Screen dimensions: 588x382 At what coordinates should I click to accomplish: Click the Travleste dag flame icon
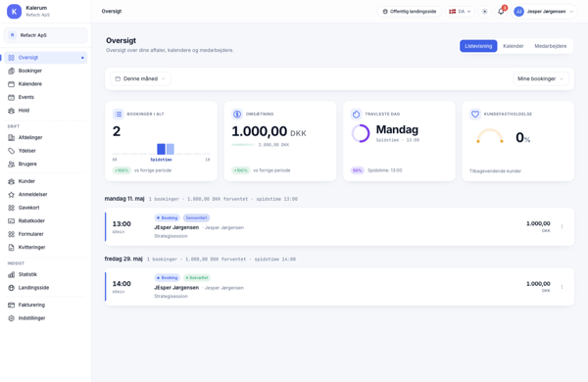point(356,114)
